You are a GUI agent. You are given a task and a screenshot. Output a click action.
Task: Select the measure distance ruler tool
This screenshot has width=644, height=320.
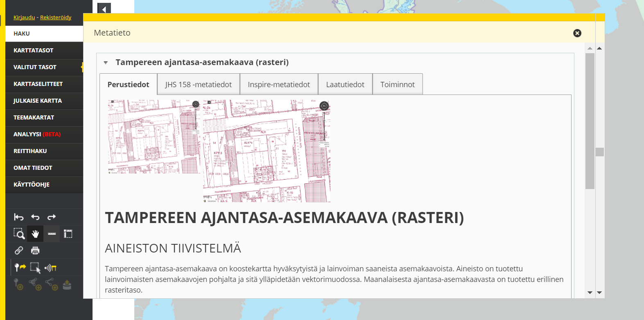[x=52, y=234]
